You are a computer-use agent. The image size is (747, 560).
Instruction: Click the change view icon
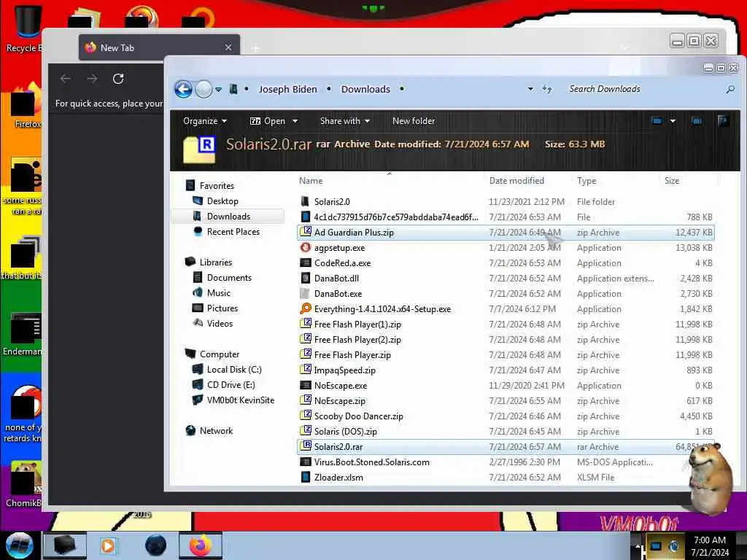tap(657, 121)
